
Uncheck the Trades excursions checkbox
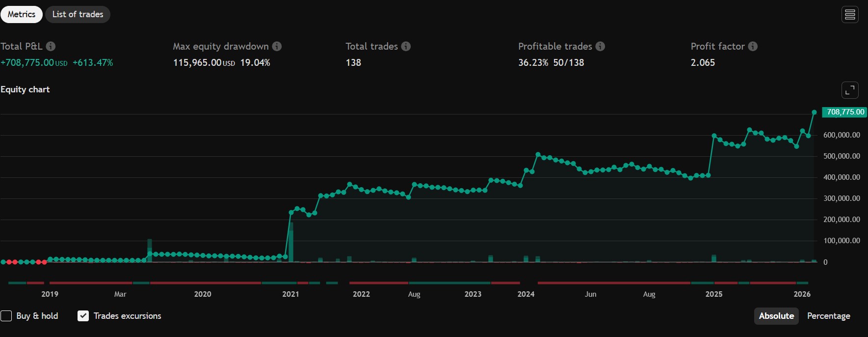click(x=83, y=316)
